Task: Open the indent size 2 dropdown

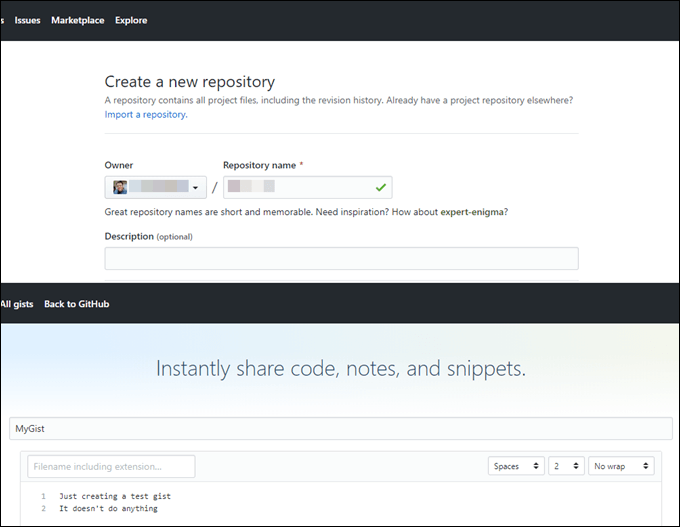Action: point(566,466)
